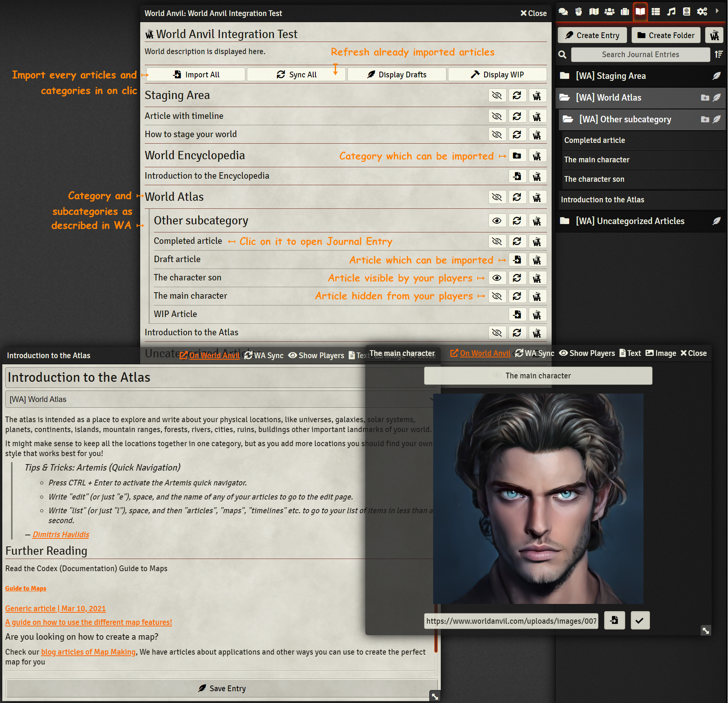
Task: Switch main character entry to Image mode
Action: click(661, 353)
